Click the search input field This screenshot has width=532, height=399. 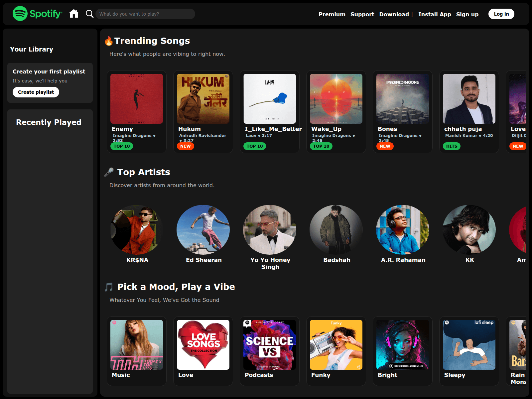coord(145,14)
